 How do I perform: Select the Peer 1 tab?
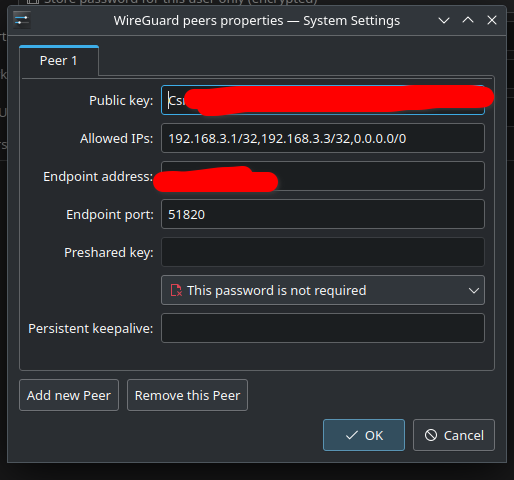point(59,61)
